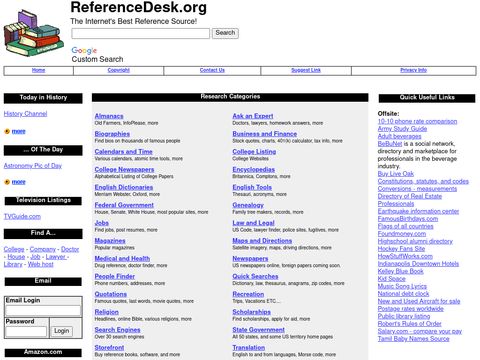This screenshot has width=480, height=360.
Task: Open English Dictionaries category
Action: [124, 187]
